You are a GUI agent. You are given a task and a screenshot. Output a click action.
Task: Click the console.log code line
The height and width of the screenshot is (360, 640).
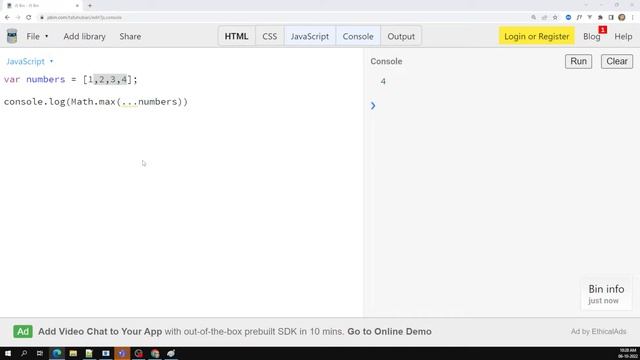96,102
